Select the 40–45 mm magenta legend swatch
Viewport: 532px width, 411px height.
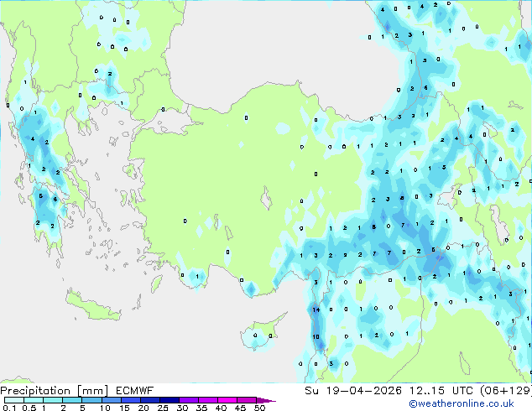click(x=227, y=400)
